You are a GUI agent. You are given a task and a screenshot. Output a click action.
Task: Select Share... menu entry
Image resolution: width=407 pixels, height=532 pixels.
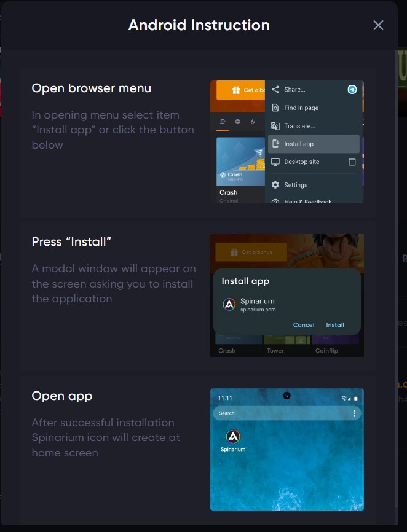click(314, 90)
